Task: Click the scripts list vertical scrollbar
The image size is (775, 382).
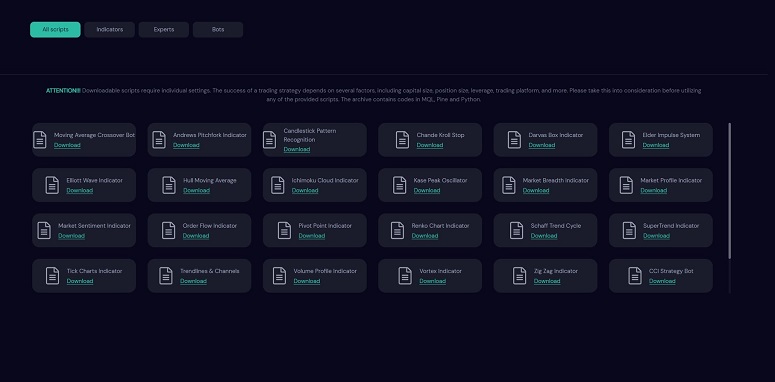Action: 729,190
